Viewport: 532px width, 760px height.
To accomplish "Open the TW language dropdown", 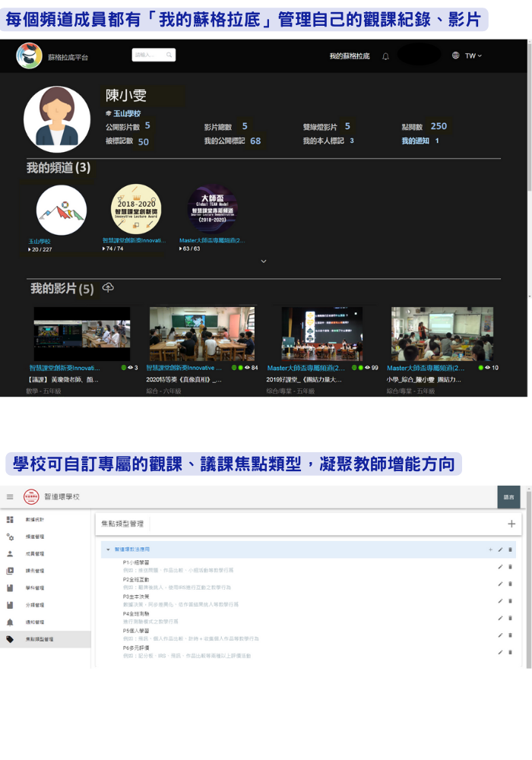I will [x=467, y=56].
